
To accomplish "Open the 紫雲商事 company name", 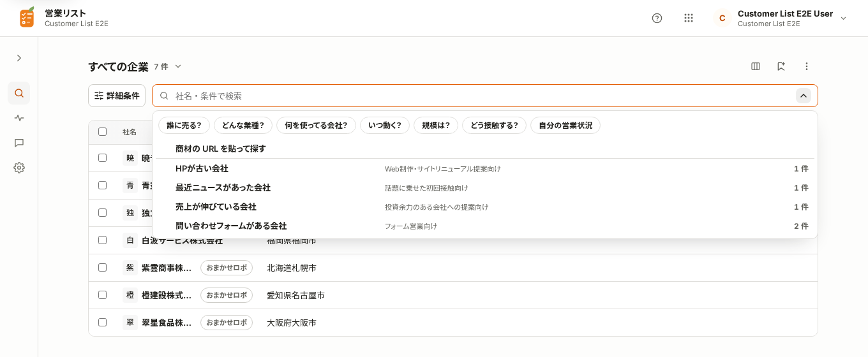I will pos(167,268).
